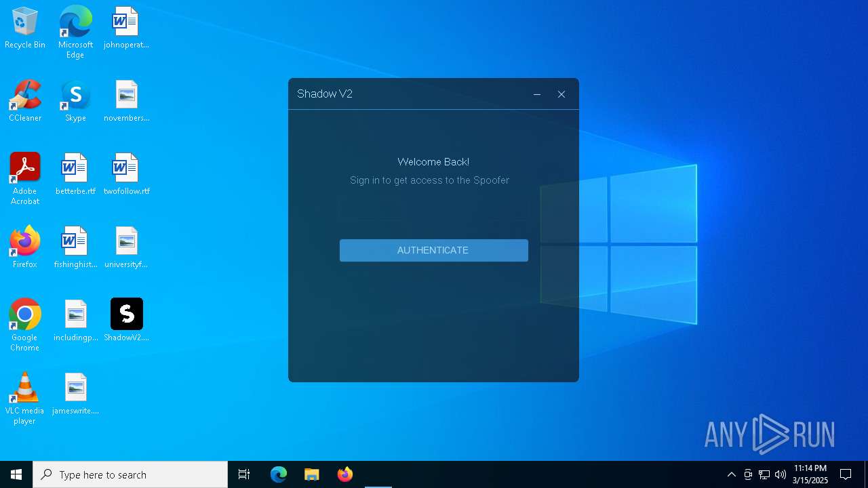This screenshot has height=488, width=868.
Task: Minimize the Shadow V2 window
Action: point(537,94)
